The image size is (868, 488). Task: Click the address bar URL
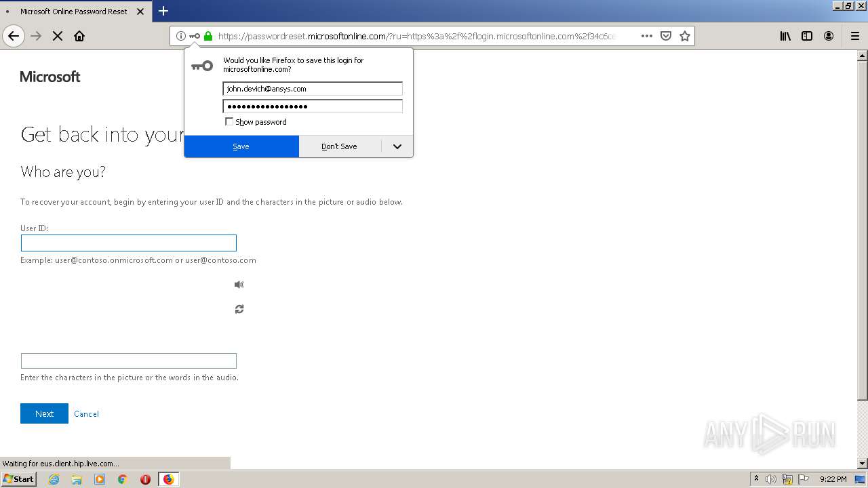(x=417, y=36)
